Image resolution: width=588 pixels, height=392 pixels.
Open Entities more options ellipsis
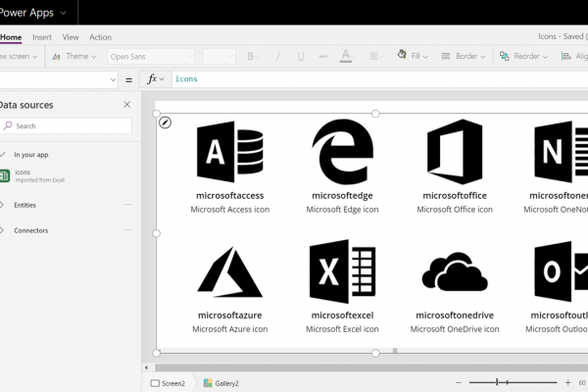(128, 205)
